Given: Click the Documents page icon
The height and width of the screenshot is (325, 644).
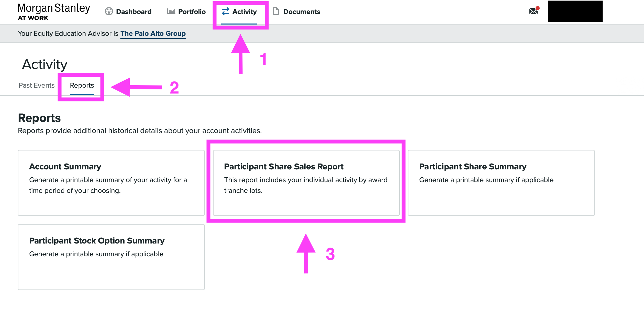Looking at the screenshot, I should (x=276, y=11).
